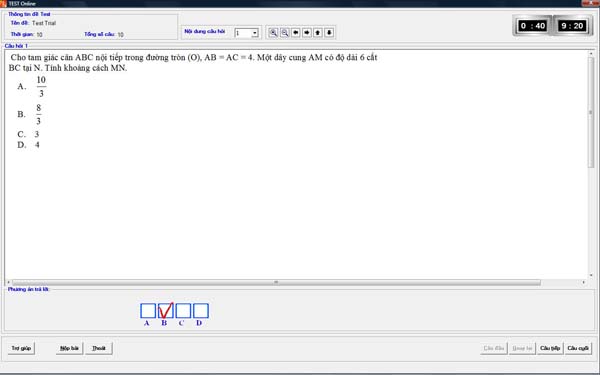Submit the test with Nộp bài
Image resolution: width=600 pixels, height=375 pixels.
tap(69, 348)
